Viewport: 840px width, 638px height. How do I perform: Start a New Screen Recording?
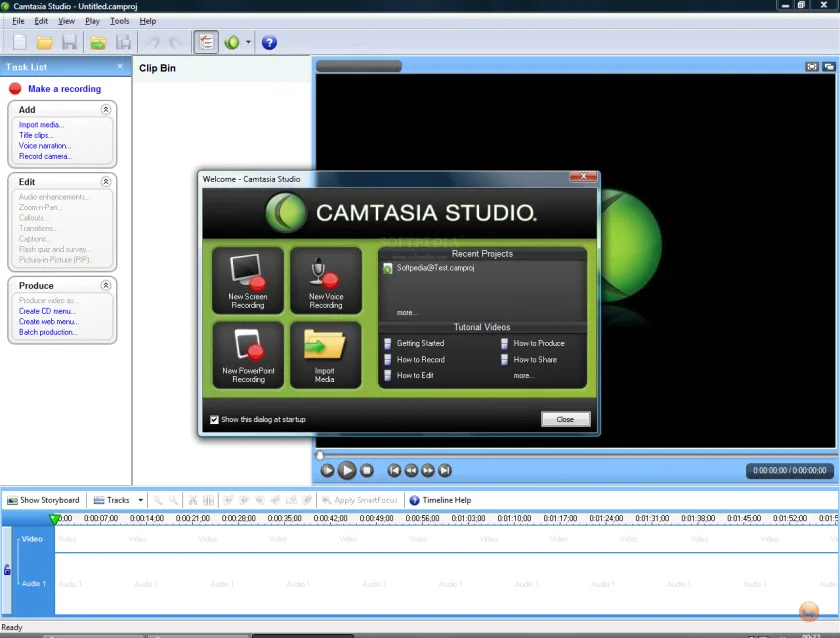[248, 280]
